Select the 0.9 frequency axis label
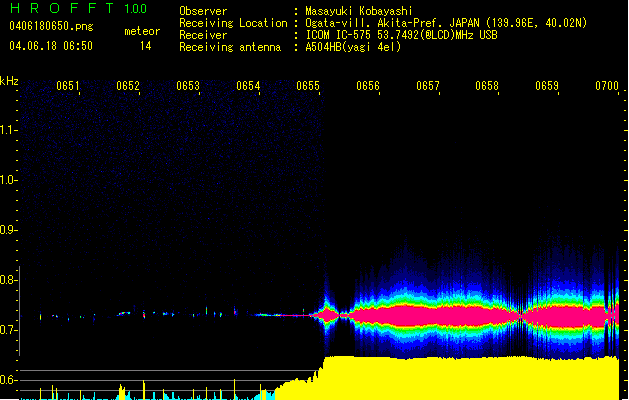629x400 pixels. 9,230
